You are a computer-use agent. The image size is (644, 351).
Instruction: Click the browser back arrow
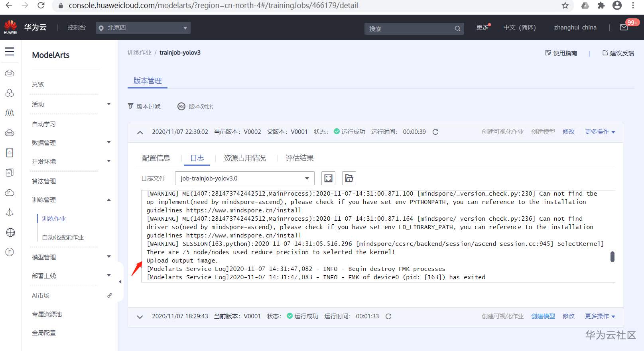[9, 5]
